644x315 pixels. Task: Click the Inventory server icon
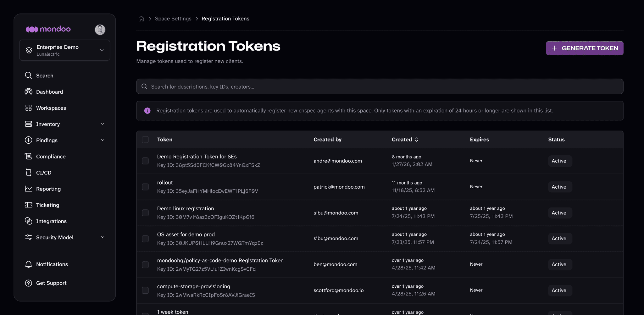28,124
